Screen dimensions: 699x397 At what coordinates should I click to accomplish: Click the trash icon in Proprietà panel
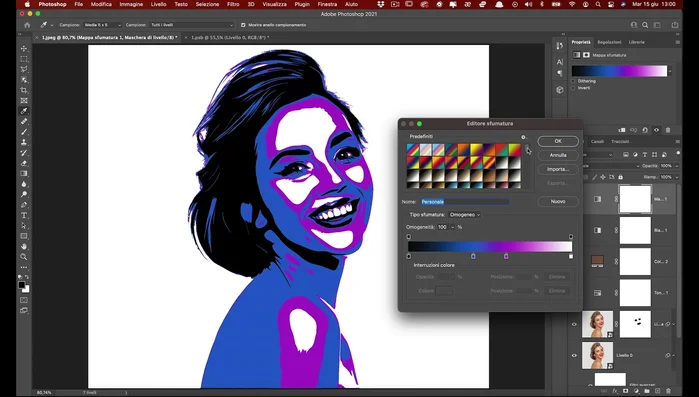pos(668,130)
